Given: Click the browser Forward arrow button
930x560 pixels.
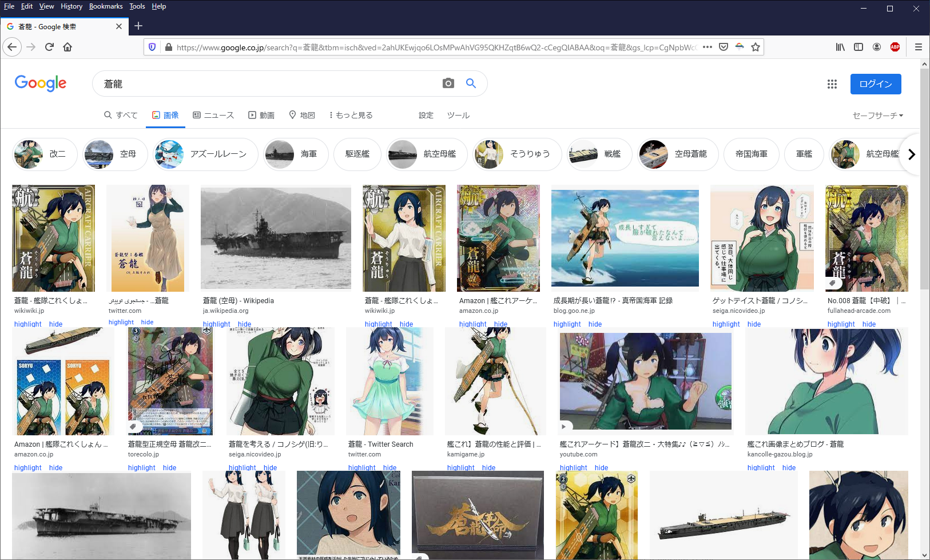Looking at the screenshot, I should (x=31, y=47).
